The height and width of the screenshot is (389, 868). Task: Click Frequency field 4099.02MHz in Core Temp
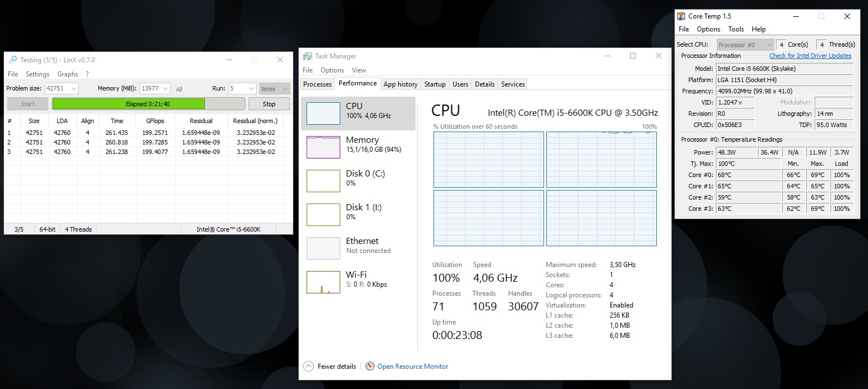785,91
